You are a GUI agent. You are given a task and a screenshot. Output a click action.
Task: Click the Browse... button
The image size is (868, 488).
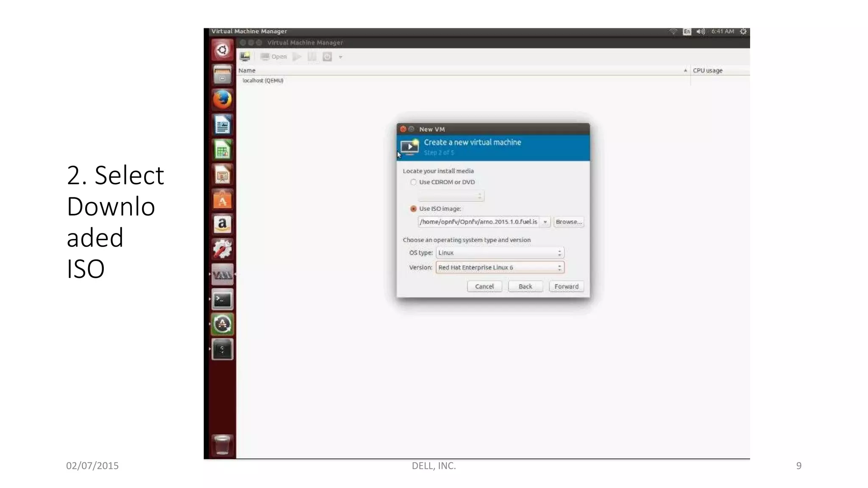tap(569, 222)
